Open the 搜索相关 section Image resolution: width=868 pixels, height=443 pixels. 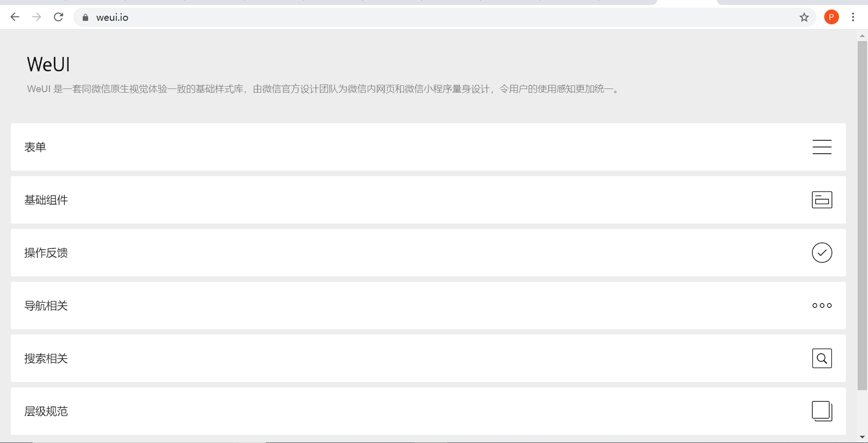point(46,358)
